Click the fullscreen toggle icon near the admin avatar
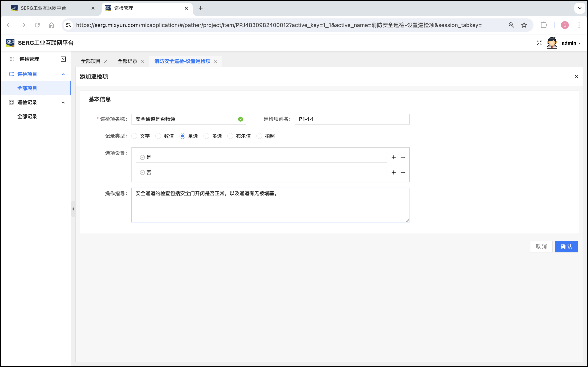The width and height of the screenshot is (588, 367). click(x=539, y=43)
